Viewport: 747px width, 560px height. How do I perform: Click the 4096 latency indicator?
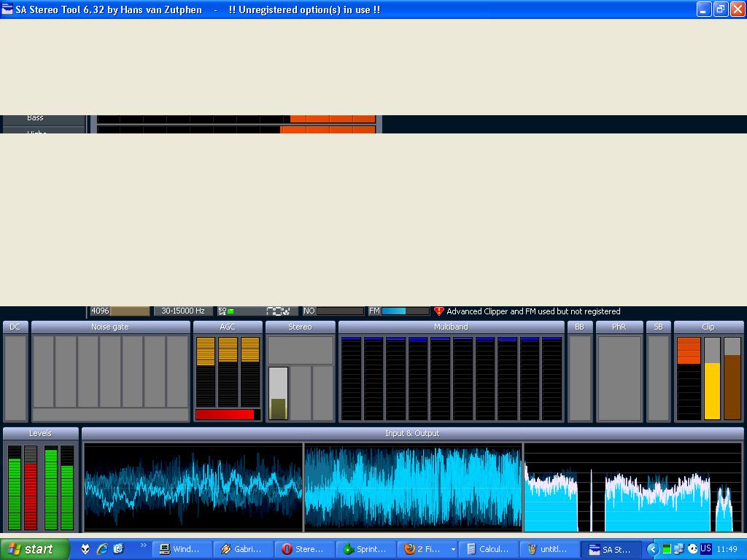click(x=120, y=311)
